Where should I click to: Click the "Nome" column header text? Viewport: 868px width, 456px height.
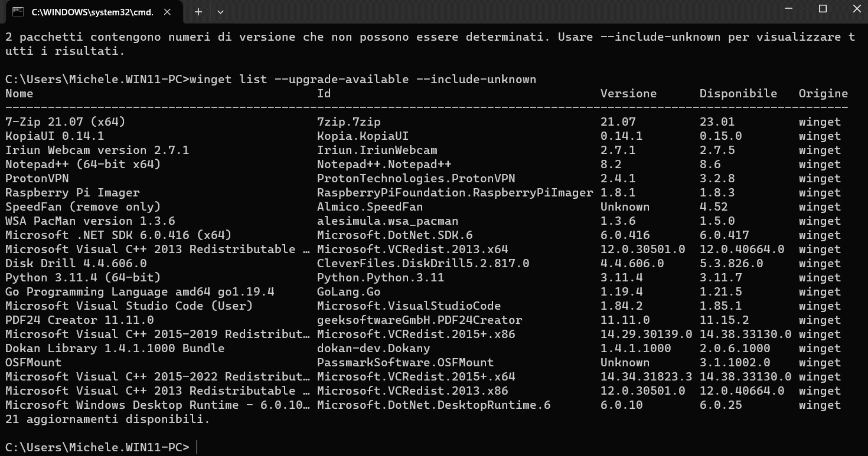pos(19,94)
